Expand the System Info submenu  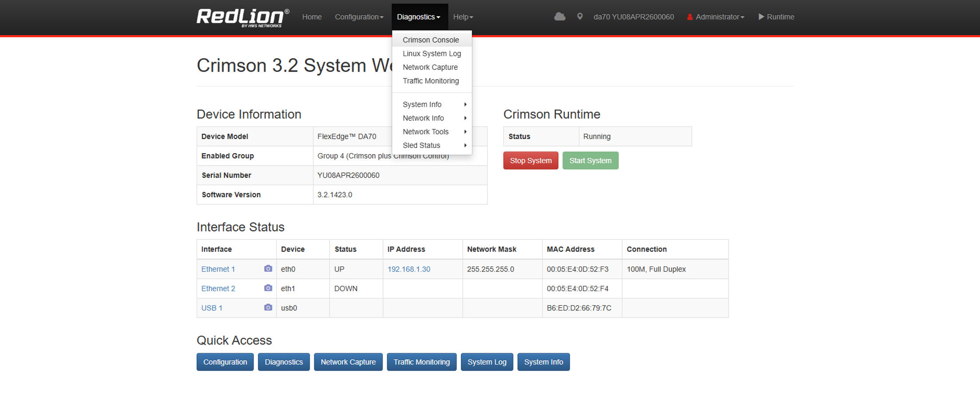(x=432, y=104)
